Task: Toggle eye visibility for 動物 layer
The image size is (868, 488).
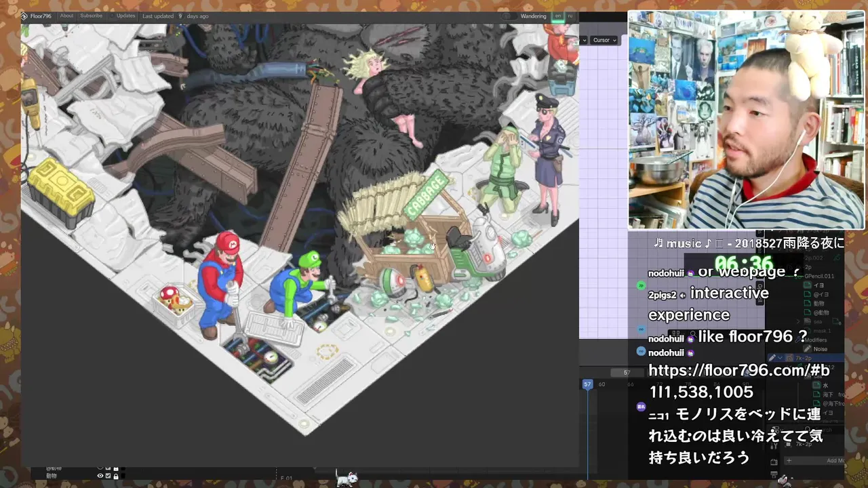Action: pyautogui.click(x=100, y=476)
